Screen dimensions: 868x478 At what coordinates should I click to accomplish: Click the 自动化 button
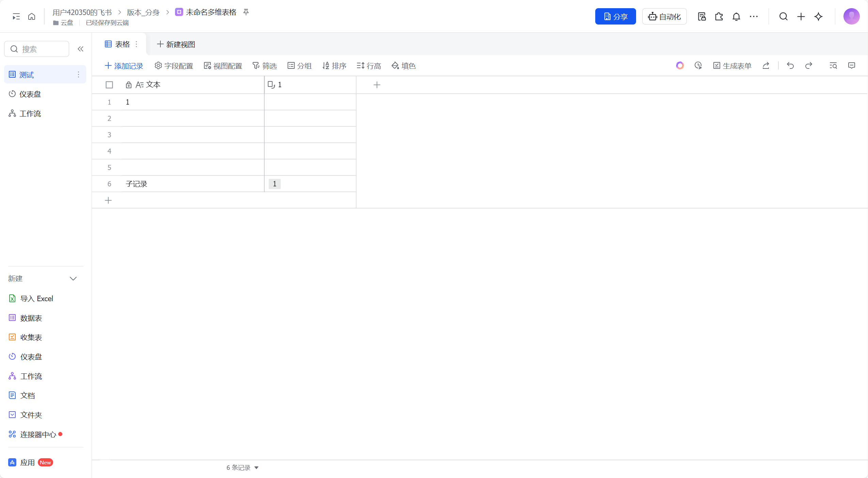pyautogui.click(x=664, y=16)
